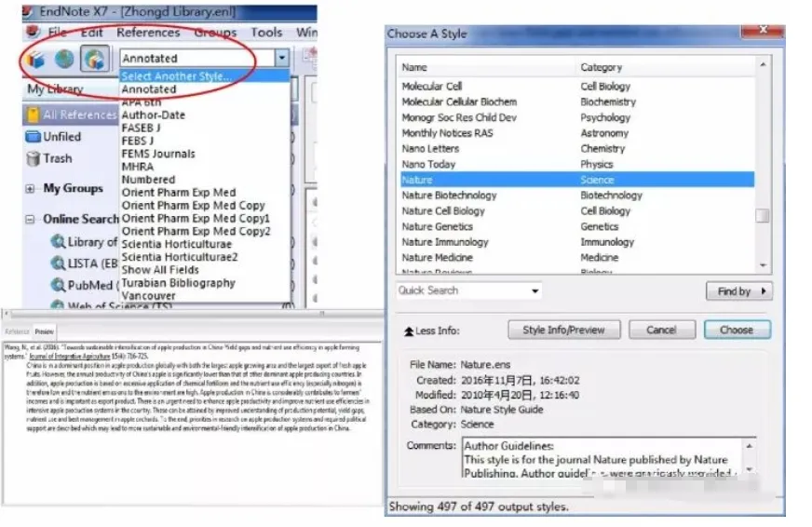Expand the My Groups tree node
Screen dimensions: 812x527
31,189
